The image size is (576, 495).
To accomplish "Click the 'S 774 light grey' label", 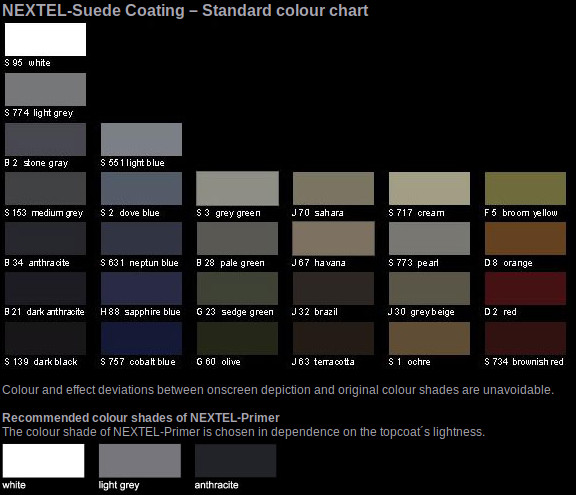I will [x=39, y=113].
